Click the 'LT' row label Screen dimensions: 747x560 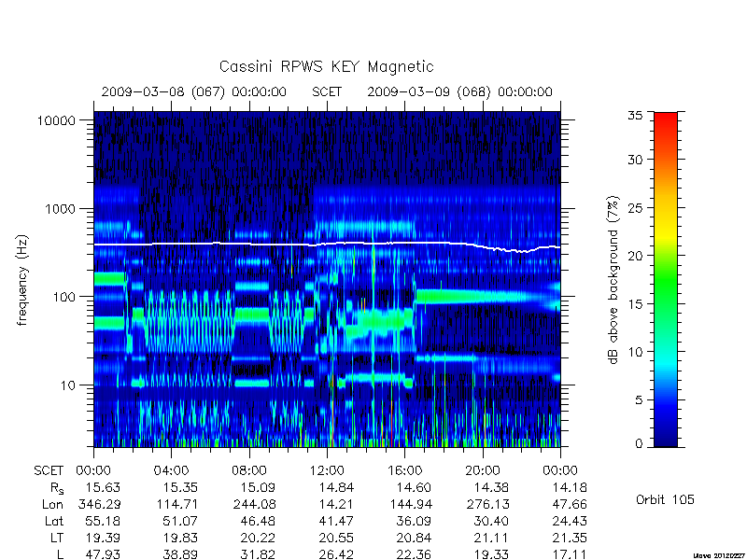pos(57,538)
